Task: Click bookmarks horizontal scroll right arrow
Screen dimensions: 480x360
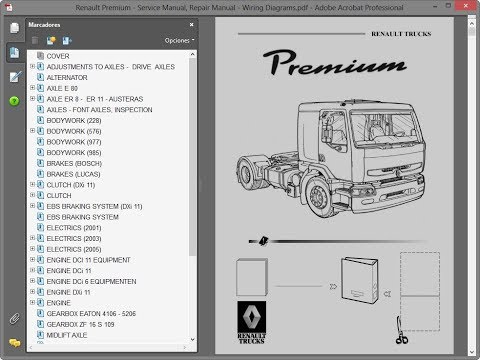Action: click(184, 348)
